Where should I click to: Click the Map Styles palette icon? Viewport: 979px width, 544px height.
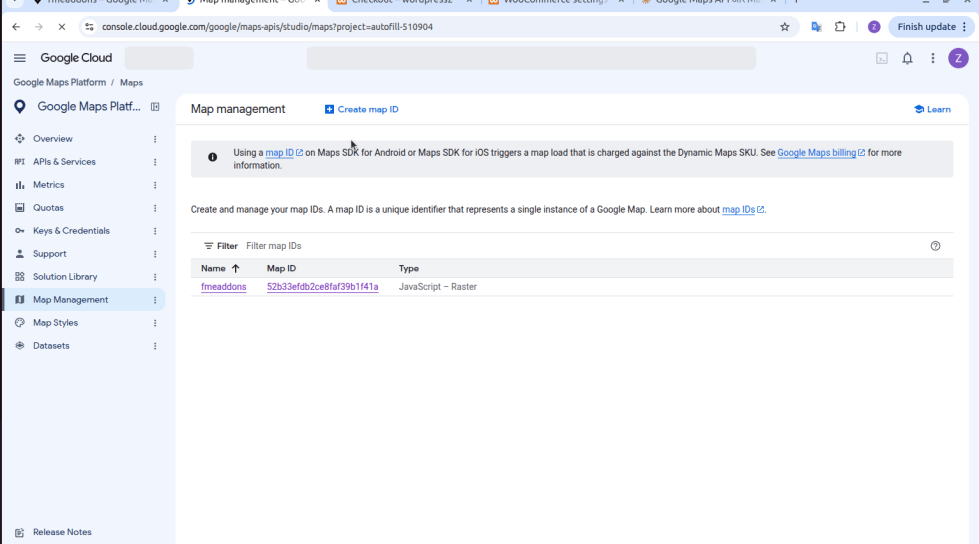tap(20, 323)
